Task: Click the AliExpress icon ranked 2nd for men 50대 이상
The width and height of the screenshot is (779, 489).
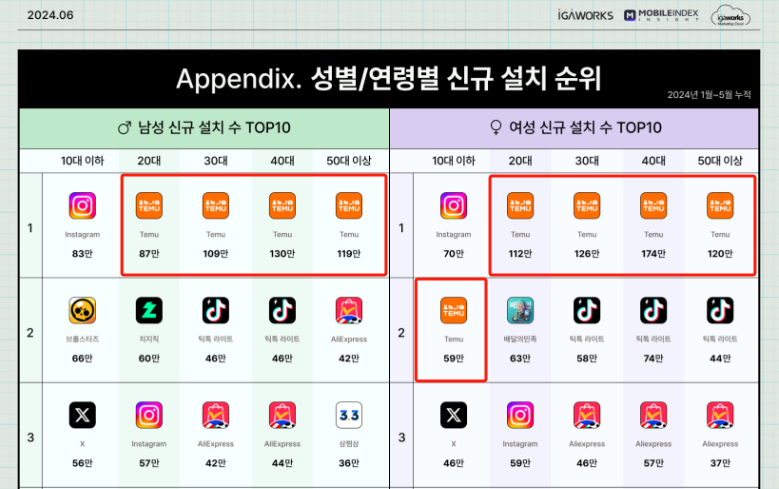Action: tap(349, 311)
